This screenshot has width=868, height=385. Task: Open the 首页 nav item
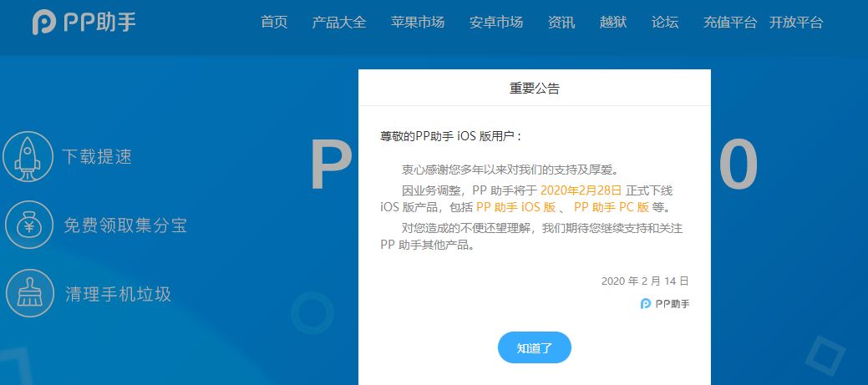(x=274, y=22)
